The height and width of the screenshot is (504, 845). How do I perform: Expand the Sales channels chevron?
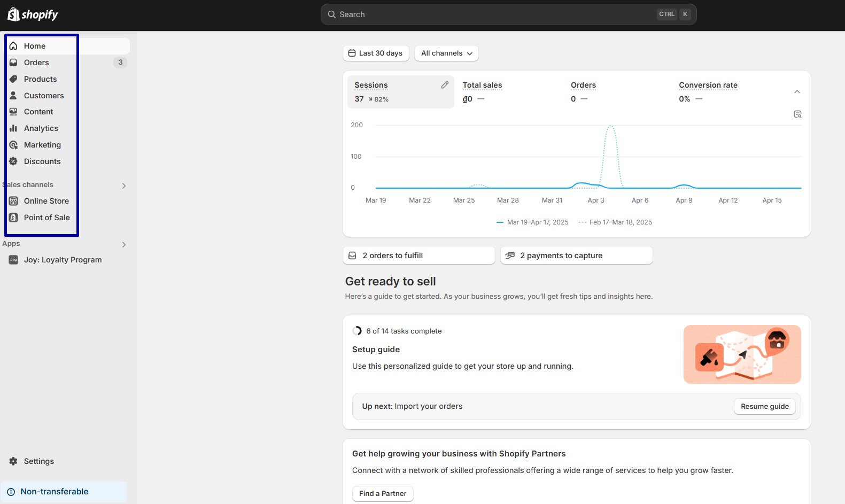[124, 186]
